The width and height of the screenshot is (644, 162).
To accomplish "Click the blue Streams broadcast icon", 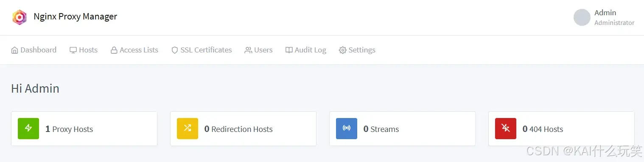I will click(x=347, y=129).
